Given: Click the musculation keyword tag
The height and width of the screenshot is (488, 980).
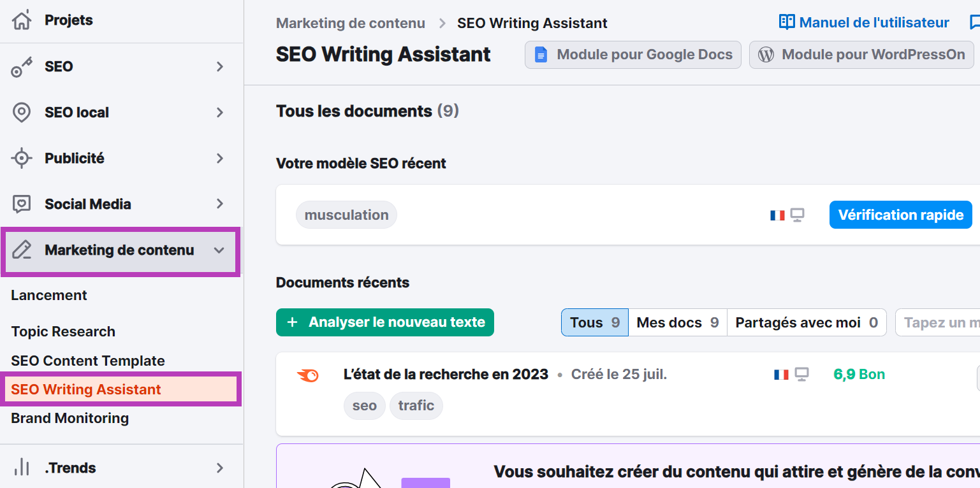Looking at the screenshot, I should tap(346, 215).
